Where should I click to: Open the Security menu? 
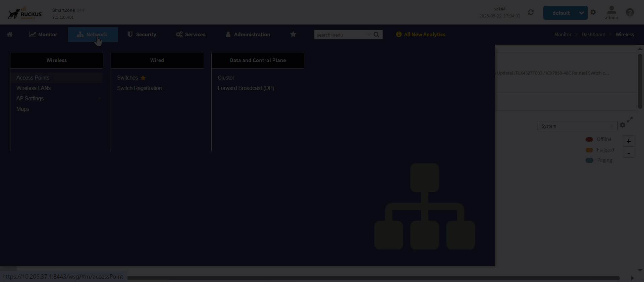coord(142,34)
